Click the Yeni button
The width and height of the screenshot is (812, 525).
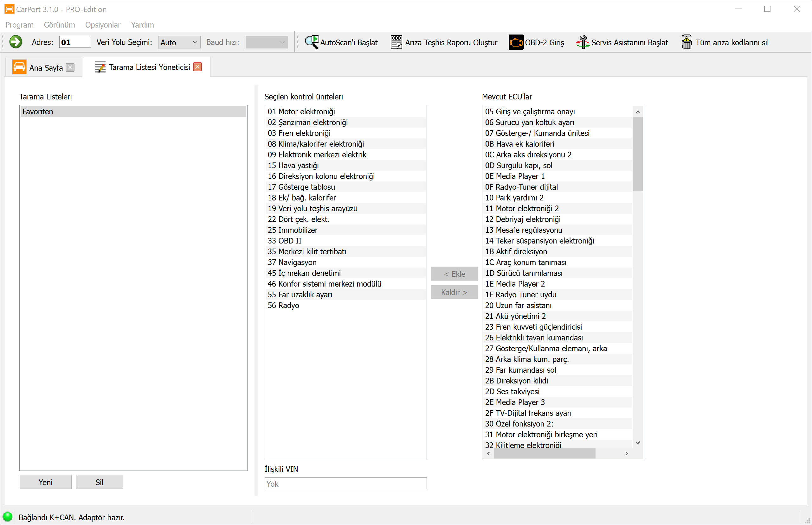pos(45,482)
